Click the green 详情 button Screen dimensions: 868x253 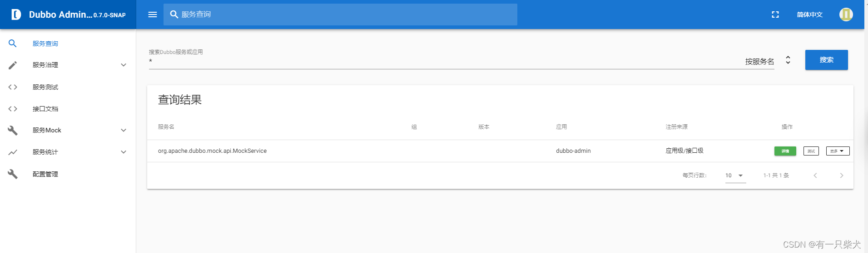(x=785, y=151)
